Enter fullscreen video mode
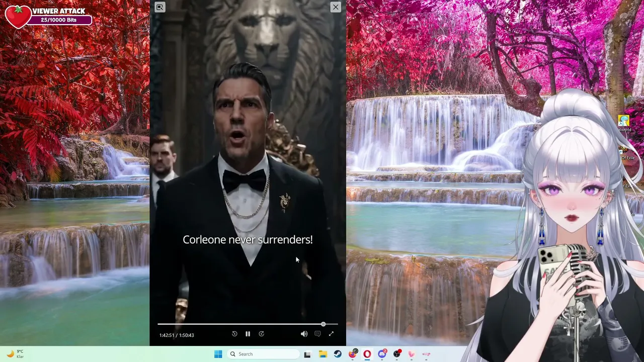 click(x=331, y=334)
